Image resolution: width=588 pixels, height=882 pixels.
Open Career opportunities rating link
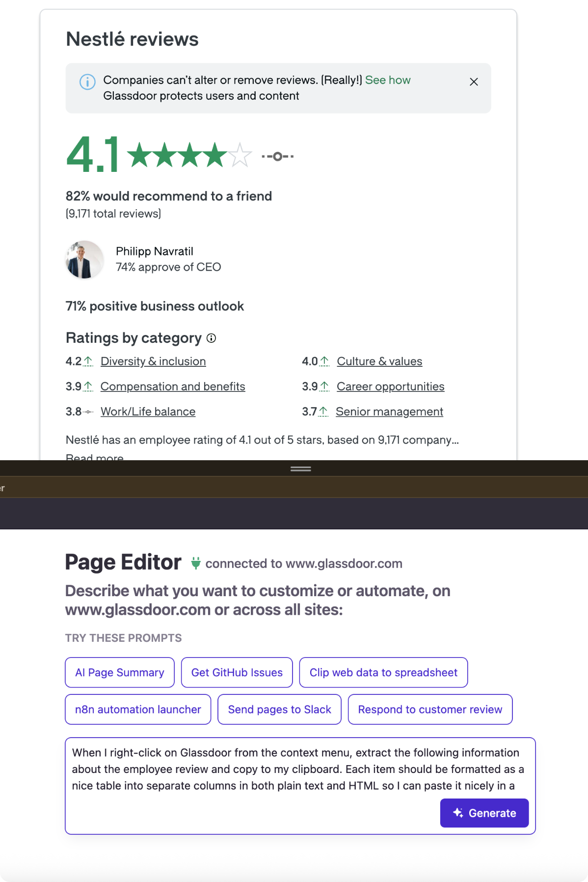390,386
